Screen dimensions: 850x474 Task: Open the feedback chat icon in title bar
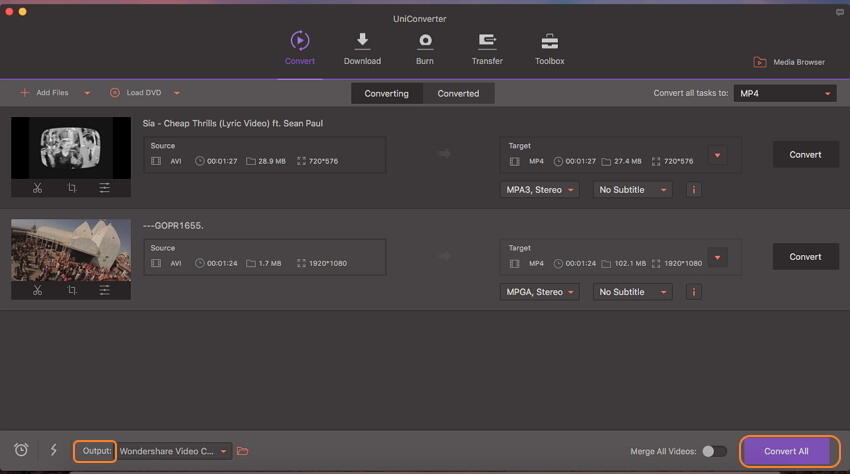(839, 12)
